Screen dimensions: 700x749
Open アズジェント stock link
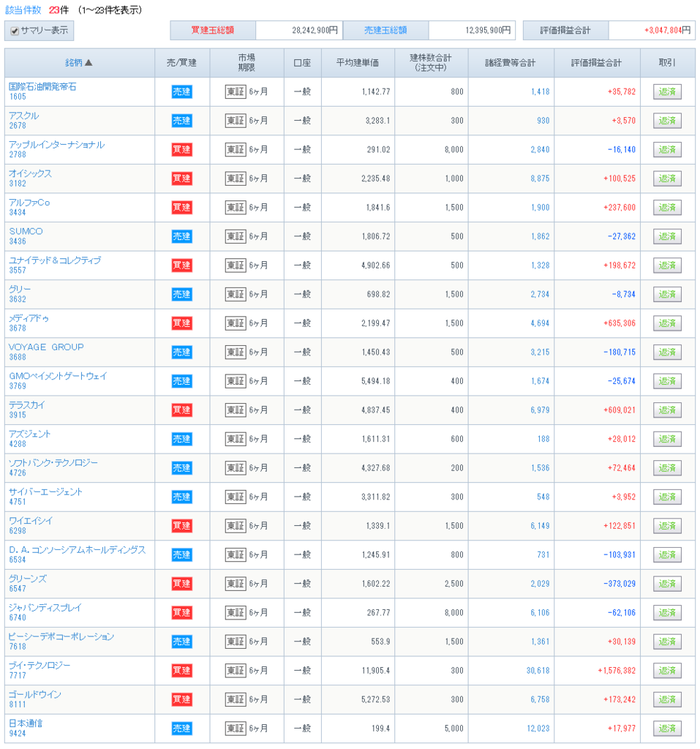30,434
